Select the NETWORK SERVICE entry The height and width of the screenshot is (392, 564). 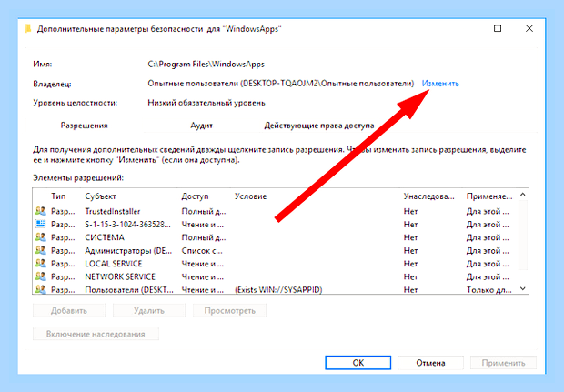[x=276, y=276]
